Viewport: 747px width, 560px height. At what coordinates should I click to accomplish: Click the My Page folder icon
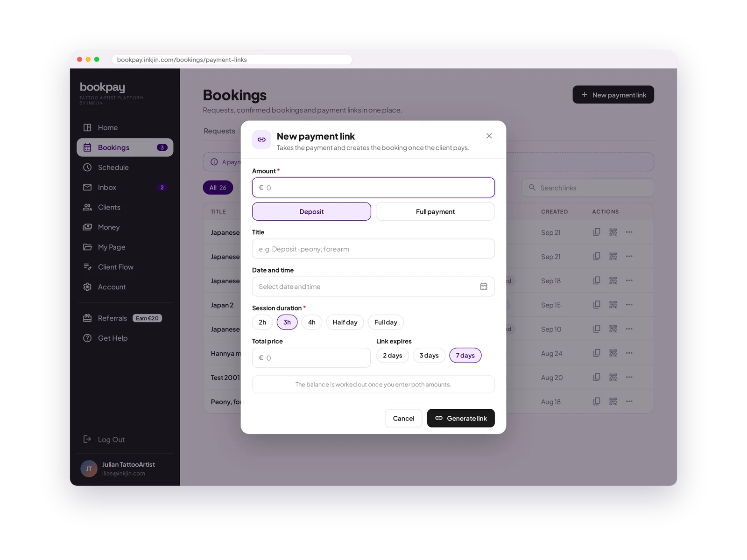click(x=87, y=247)
